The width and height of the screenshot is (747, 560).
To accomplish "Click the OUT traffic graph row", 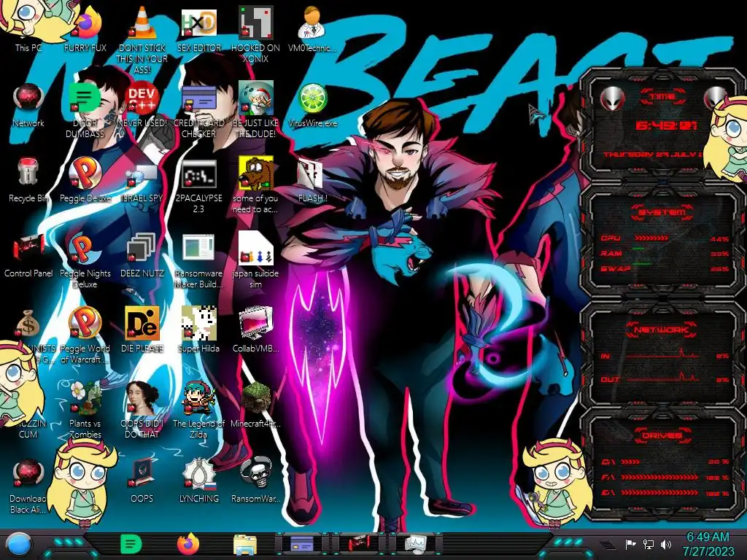I will pyautogui.click(x=664, y=378).
